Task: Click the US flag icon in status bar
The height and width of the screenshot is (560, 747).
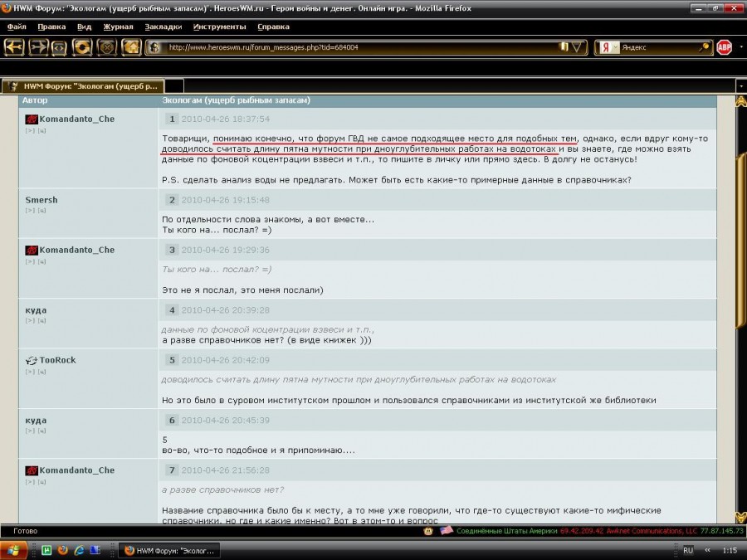Action: [447, 530]
